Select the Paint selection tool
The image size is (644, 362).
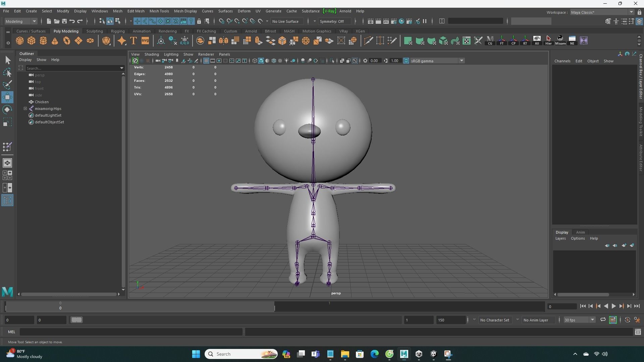coord(7,85)
